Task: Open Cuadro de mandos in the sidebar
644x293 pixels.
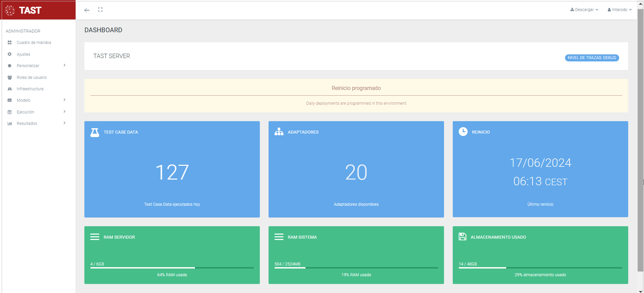Action: point(34,43)
